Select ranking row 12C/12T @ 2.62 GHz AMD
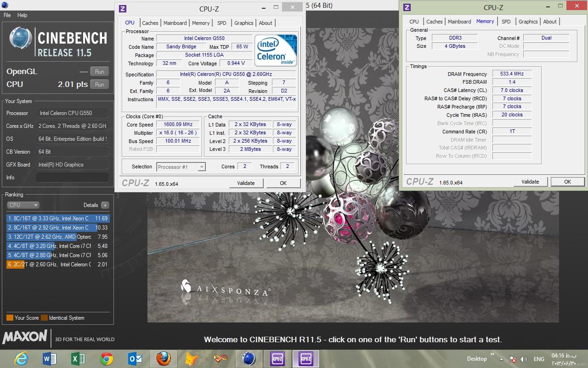588x368 pixels. [x=58, y=237]
